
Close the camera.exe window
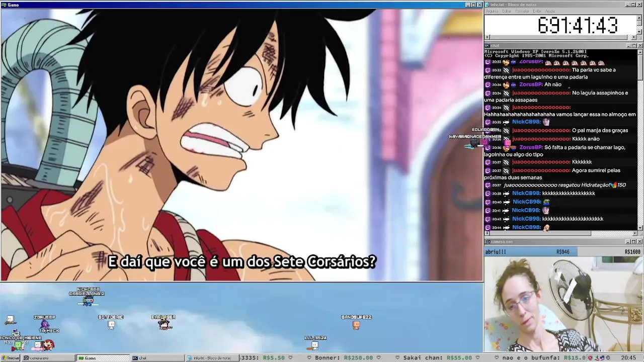(640, 242)
